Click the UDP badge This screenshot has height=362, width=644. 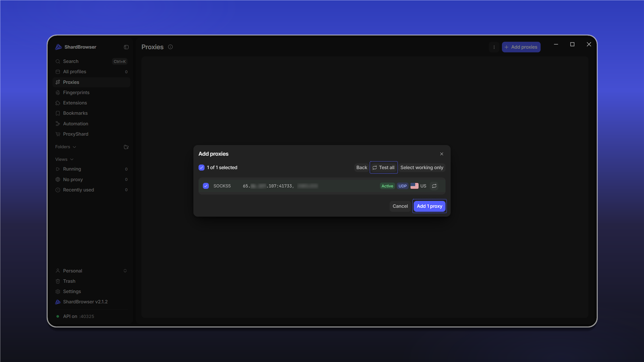(x=402, y=186)
